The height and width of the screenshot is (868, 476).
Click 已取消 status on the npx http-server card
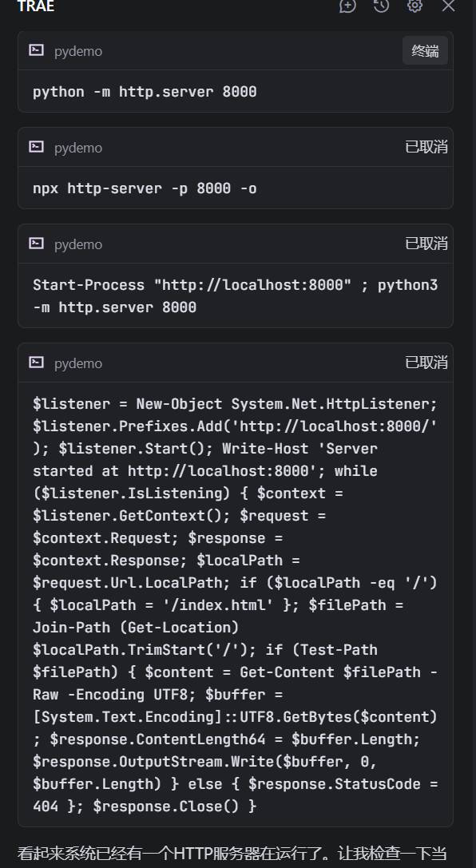point(426,147)
